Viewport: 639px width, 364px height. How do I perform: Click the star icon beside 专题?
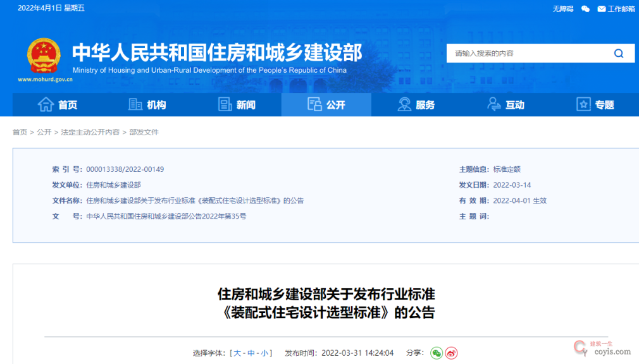[583, 104]
